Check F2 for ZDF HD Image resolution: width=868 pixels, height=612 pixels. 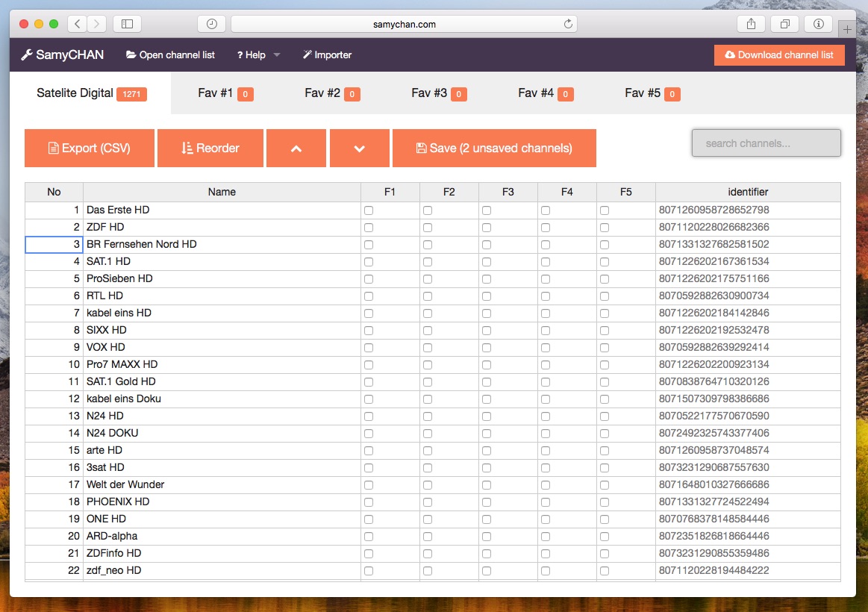pos(428,228)
